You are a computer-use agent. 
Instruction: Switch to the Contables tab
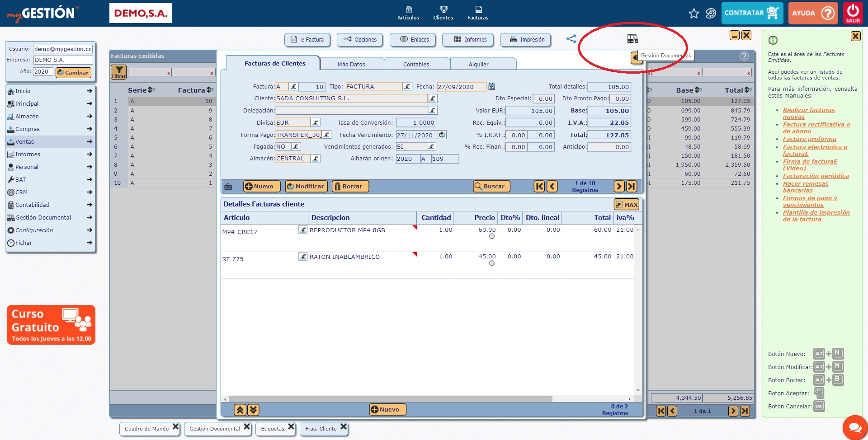tap(416, 64)
